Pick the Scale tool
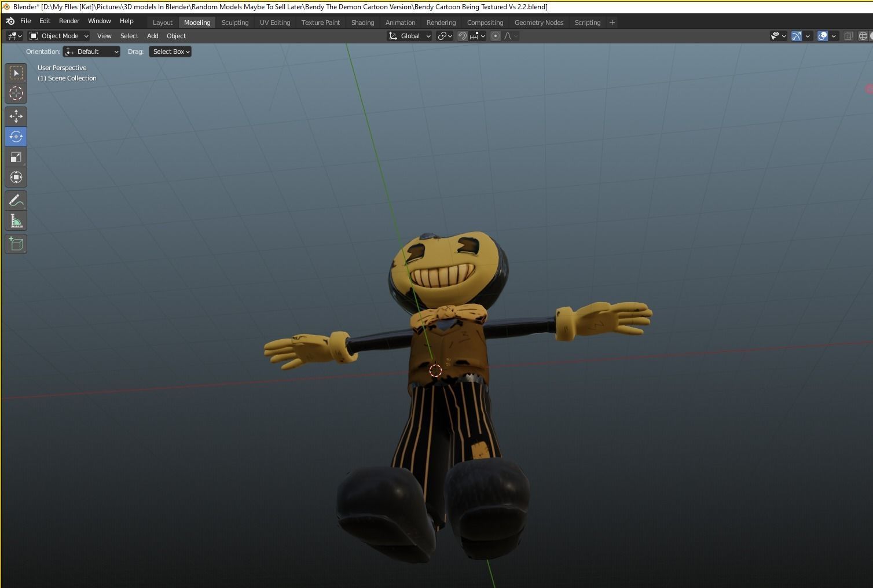 [x=16, y=157]
